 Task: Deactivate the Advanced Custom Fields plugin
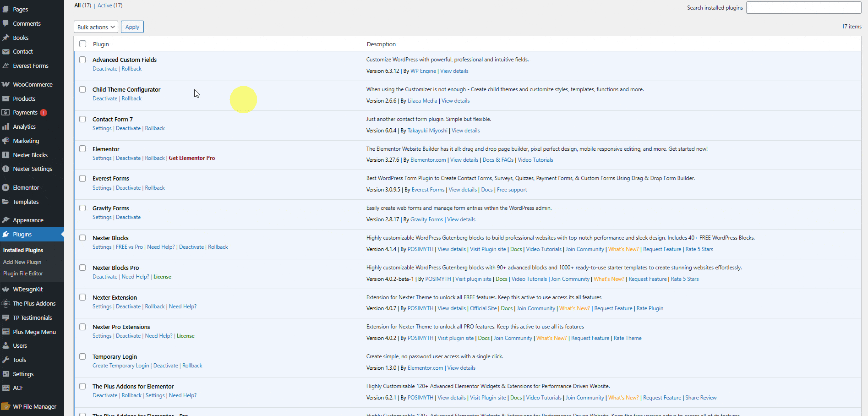pyautogui.click(x=105, y=69)
